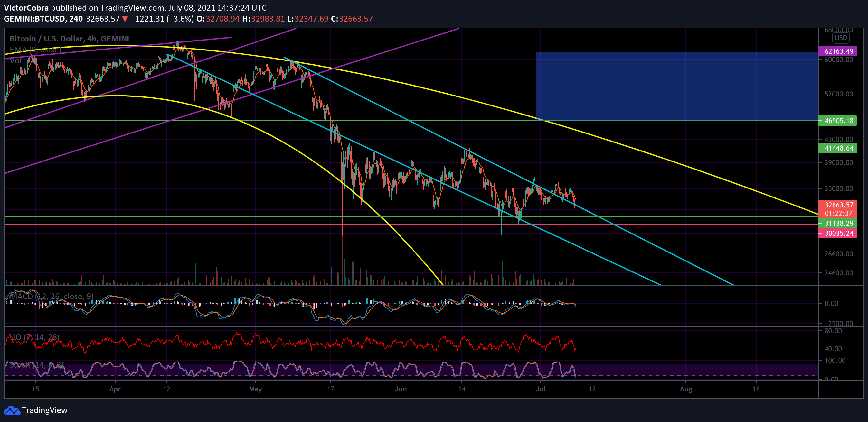Click the red down-triangle change indicator
This screenshot has width=868, height=422.
pos(125,19)
